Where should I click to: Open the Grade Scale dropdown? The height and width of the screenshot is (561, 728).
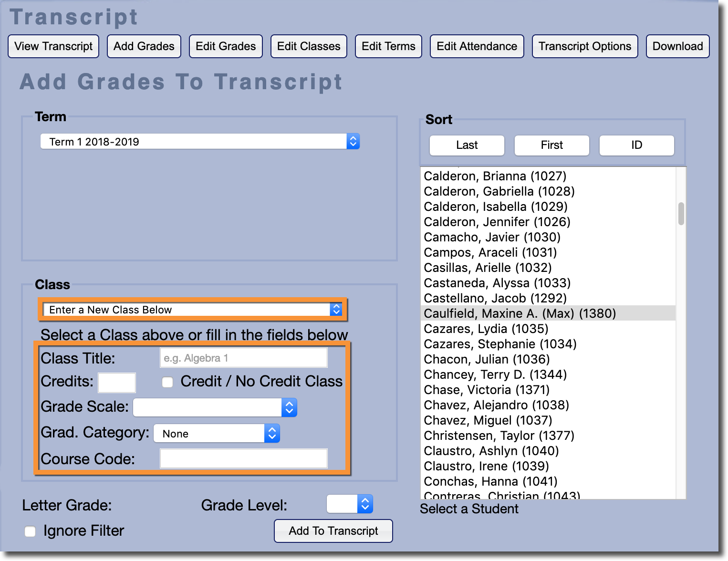215,408
